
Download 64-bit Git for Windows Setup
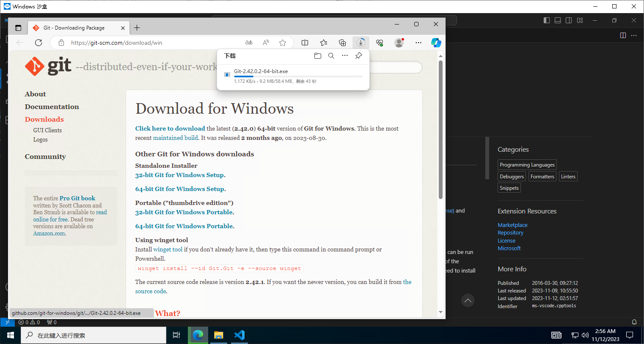pyautogui.click(x=180, y=189)
